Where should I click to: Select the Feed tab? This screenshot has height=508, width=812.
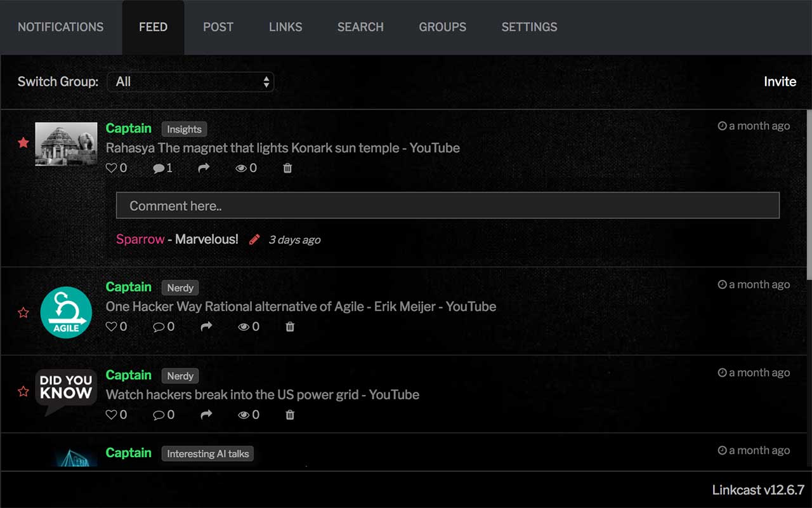(153, 27)
